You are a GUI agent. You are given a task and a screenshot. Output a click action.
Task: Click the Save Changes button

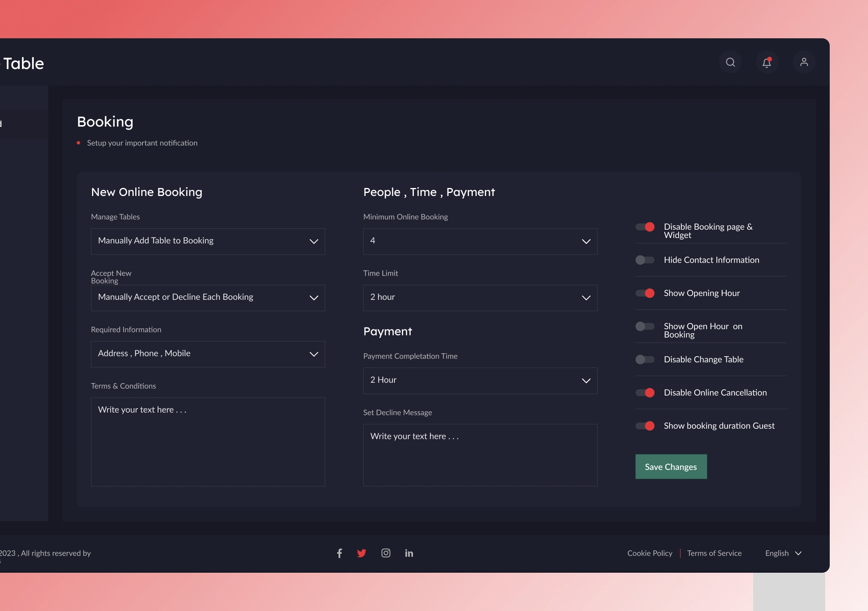[x=671, y=467]
